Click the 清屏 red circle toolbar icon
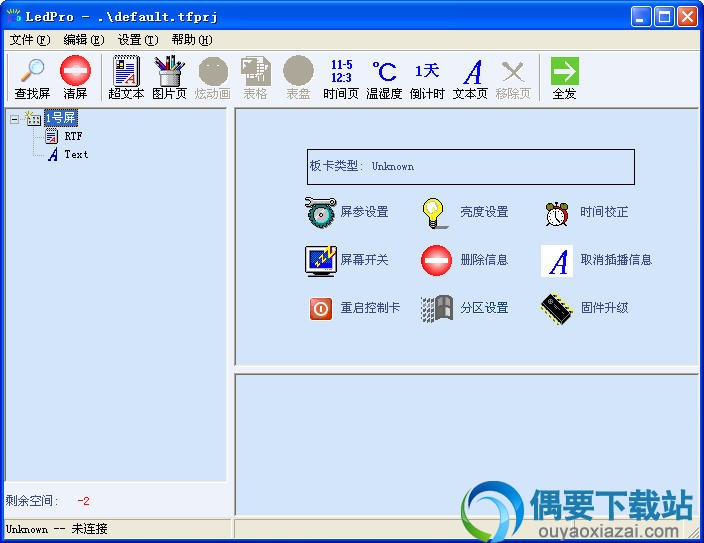This screenshot has width=704, height=543. [x=75, y=71]
